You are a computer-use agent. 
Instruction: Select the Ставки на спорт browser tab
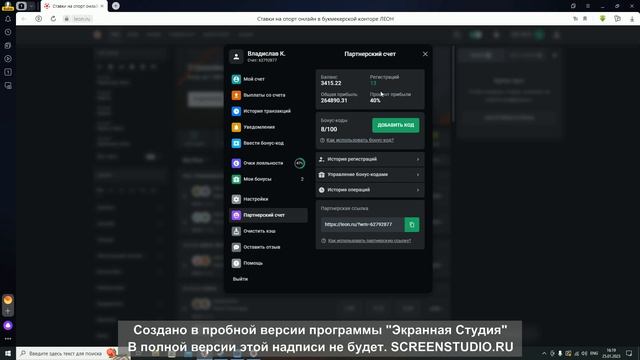73,6
